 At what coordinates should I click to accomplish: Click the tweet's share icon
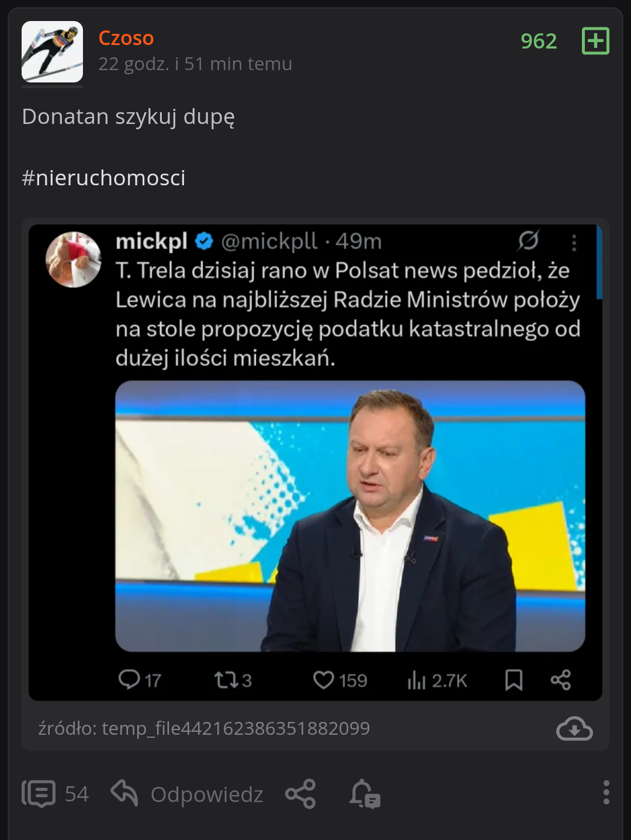click(560, 680)
